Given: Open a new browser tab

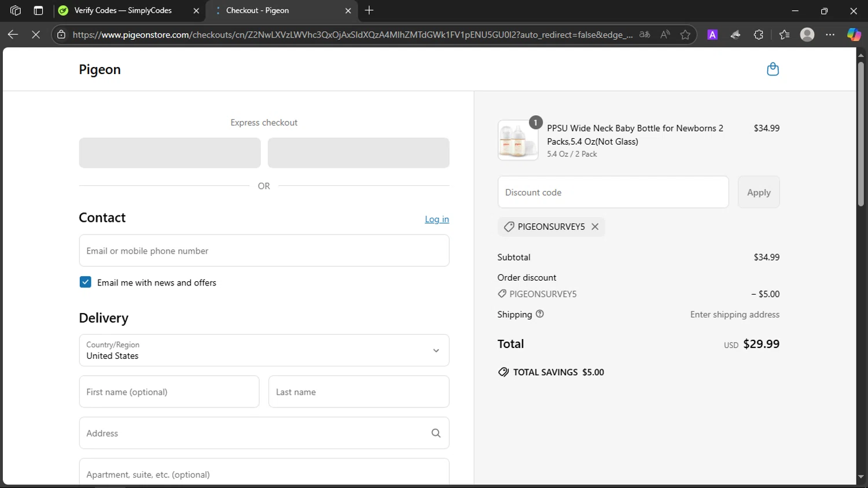Looking at the screenshot, I should coord(369,10).
